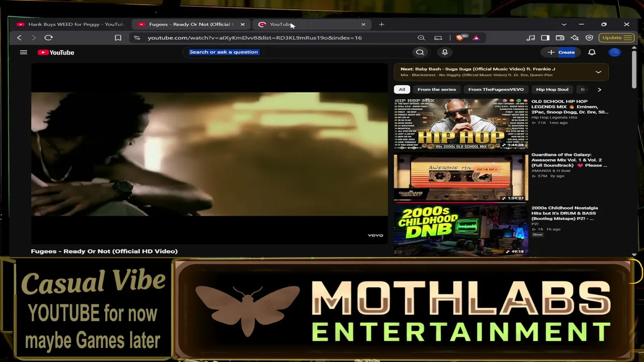Select the Fugees - Ready Or Not tab
644x362 pixels.
coord(191,24)
